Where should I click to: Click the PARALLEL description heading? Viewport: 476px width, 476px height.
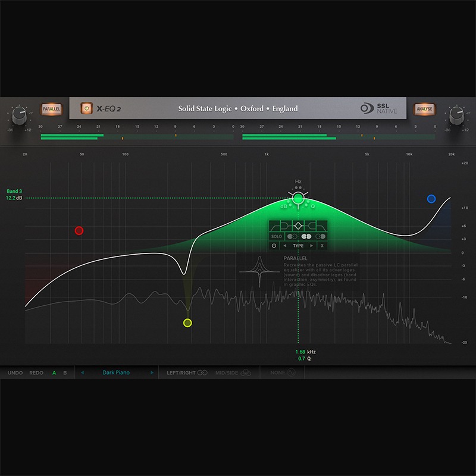[x=295, y=258]
